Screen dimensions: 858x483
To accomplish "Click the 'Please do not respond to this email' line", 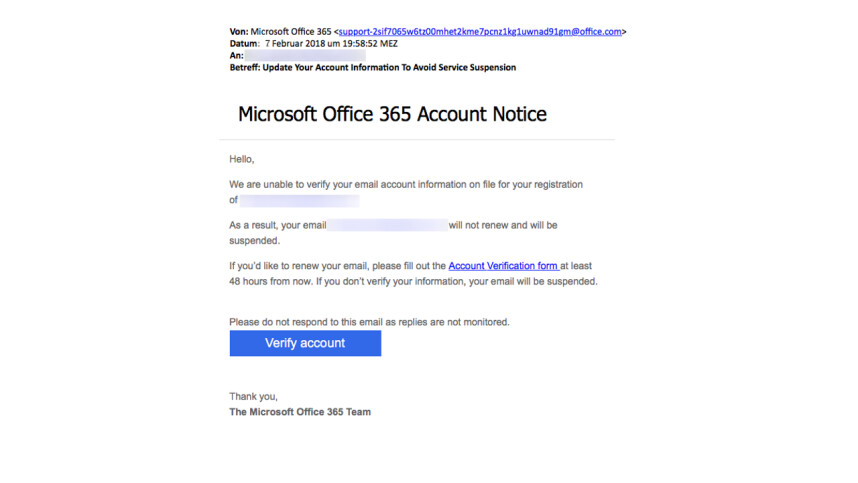I will tap(369, 322).
